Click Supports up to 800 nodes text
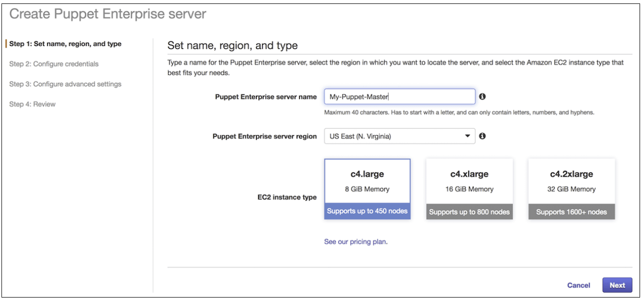 point(469,212)
